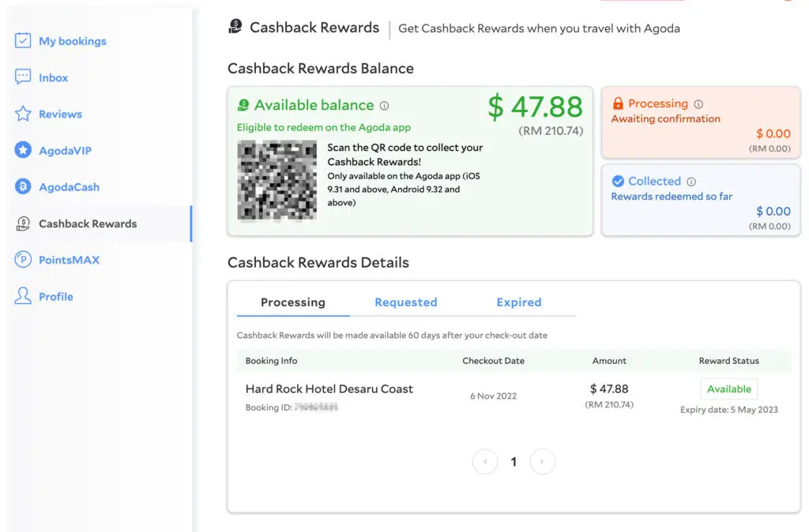
Task: Click the $ 47.88 amount in table
Action: (609, 388)
